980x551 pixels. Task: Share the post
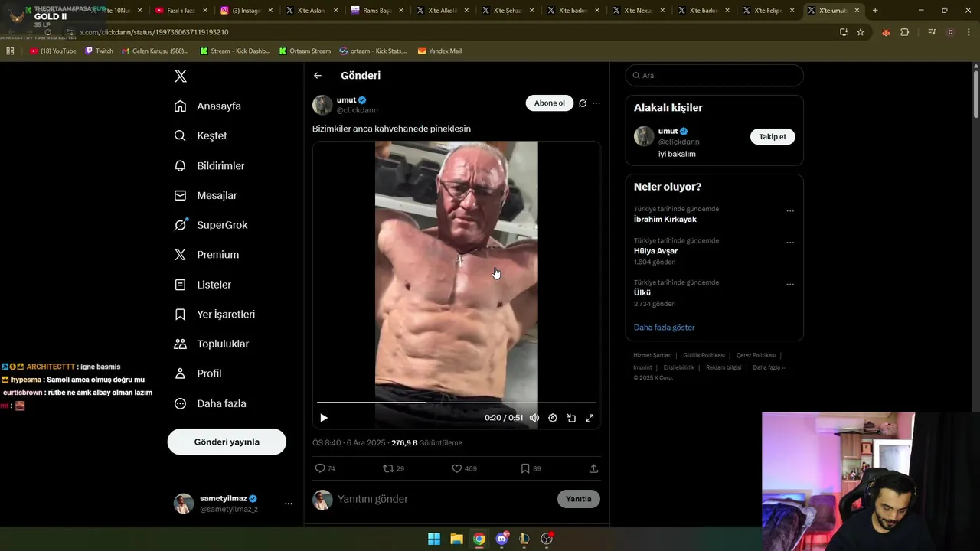593,468
